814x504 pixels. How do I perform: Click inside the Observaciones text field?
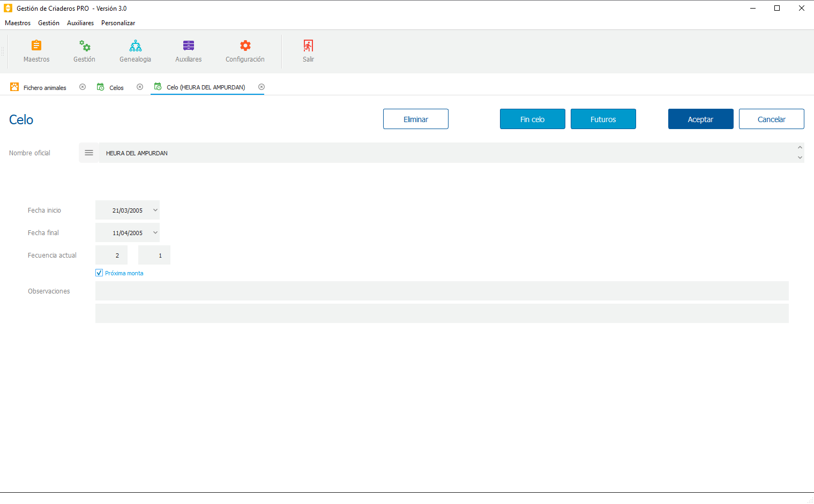click(x=442, y=291)
